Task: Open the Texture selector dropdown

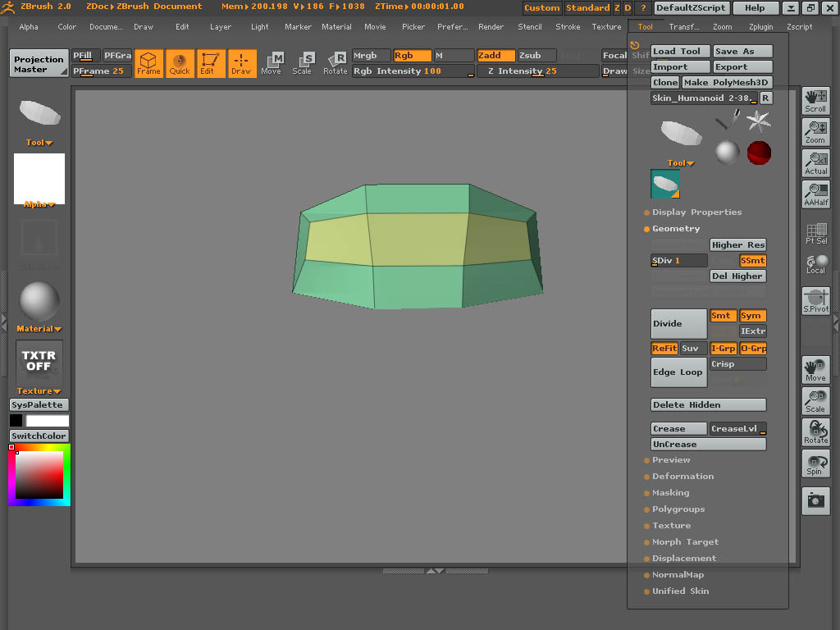Action: pyautogui.click(x=39, y=391)
